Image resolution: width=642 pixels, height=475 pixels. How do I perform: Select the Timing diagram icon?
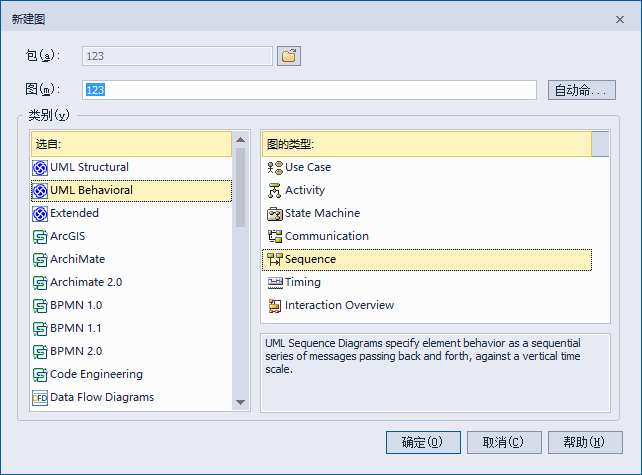(x=276, y=282)
